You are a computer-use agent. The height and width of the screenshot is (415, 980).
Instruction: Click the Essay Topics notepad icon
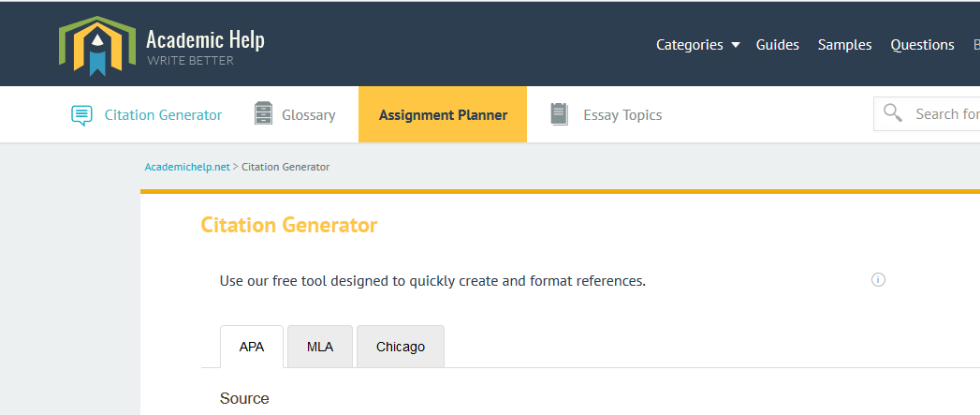tap(560, 114)
